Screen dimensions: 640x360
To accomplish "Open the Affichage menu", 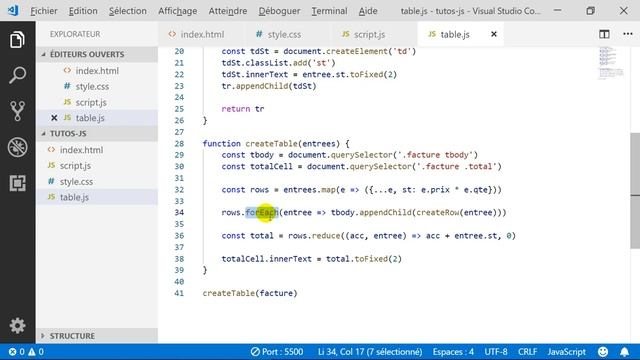I will 178,11.
